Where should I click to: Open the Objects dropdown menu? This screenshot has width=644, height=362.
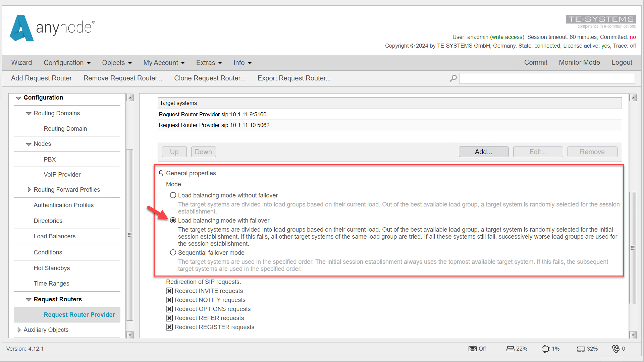(x=117, y=63)
